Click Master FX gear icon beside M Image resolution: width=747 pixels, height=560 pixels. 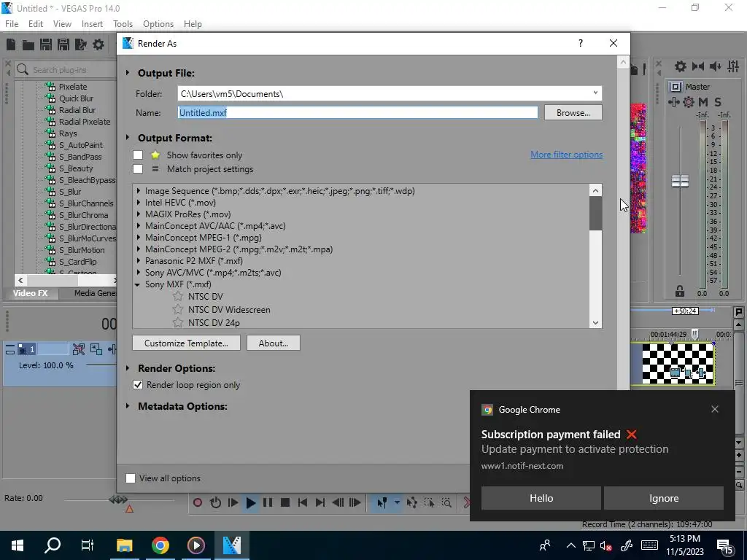(689, 102)
